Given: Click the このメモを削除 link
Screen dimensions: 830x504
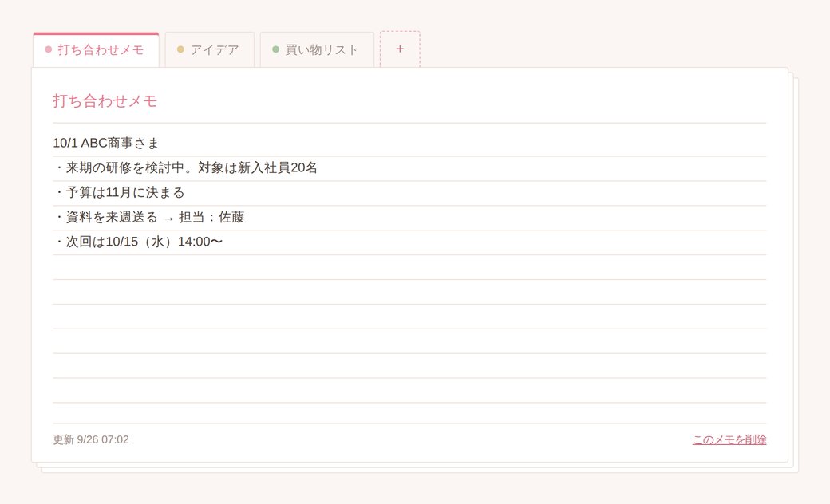Looking at the screenshot, I should (729, 439).
